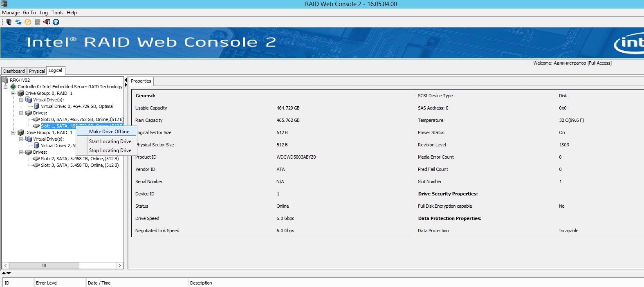Click the Slot 3 drive icon

[x=36, y=165]
